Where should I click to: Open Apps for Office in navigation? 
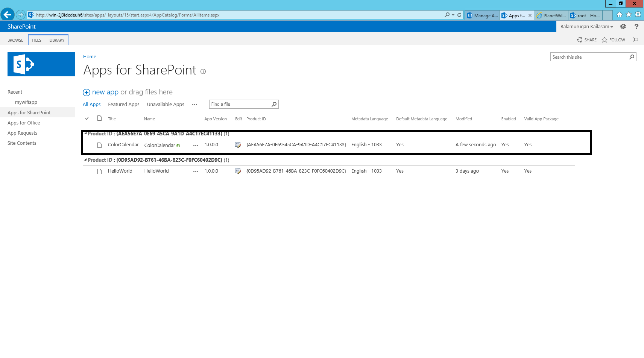point(24,123)
